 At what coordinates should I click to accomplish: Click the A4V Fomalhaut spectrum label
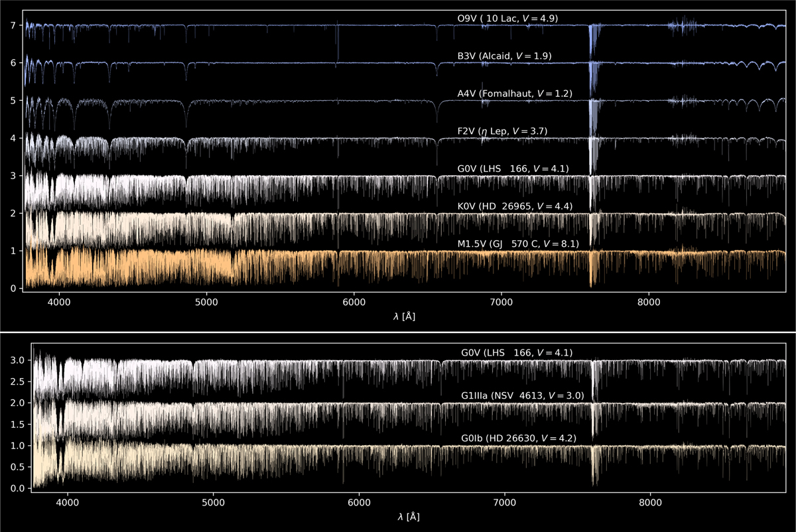click(x=515, y=94)
